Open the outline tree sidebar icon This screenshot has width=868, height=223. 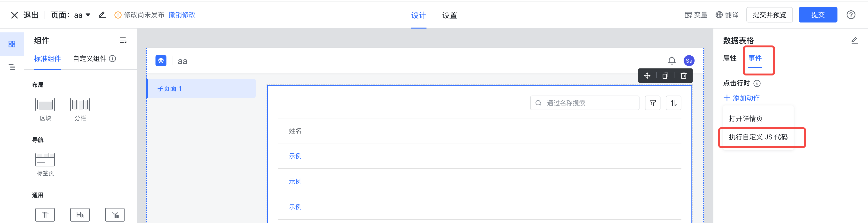click(12, 67)
